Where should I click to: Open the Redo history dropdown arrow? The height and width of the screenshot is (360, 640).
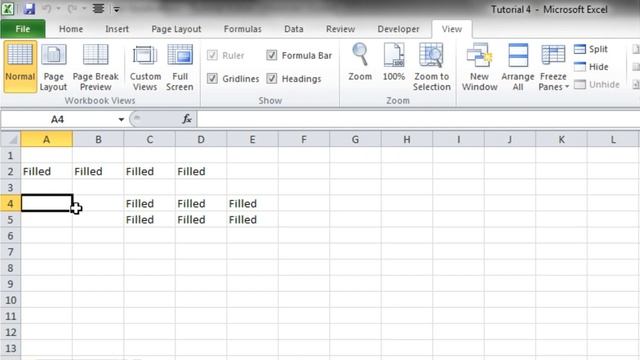click(84, 9)
